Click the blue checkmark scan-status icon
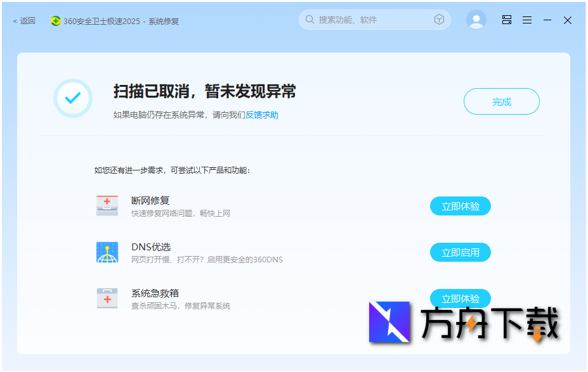The width and height of the screenshot is (588, 372). 73,98
